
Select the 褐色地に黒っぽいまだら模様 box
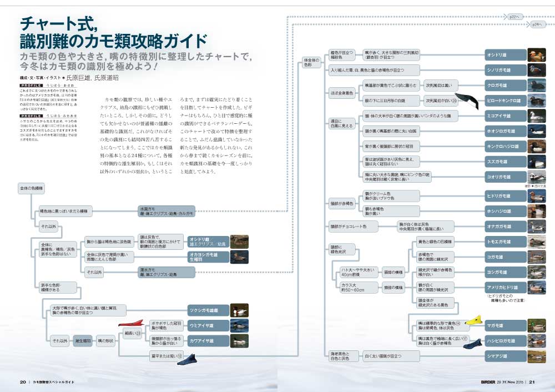65,211
